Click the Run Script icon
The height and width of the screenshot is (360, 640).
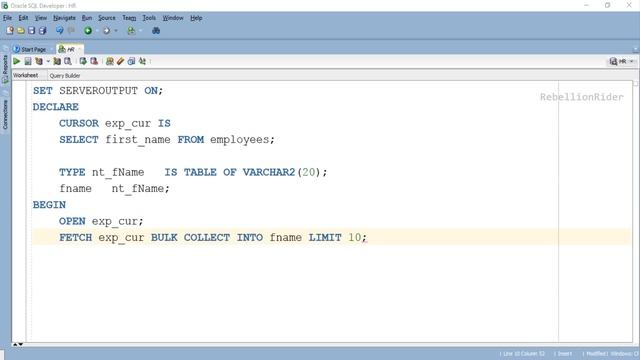coord(28,61)
